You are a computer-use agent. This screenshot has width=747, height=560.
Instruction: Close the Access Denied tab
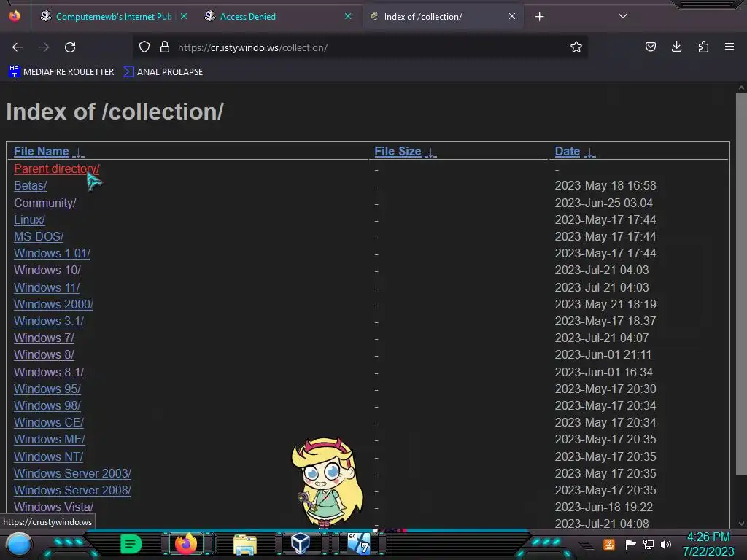(348, 16)
